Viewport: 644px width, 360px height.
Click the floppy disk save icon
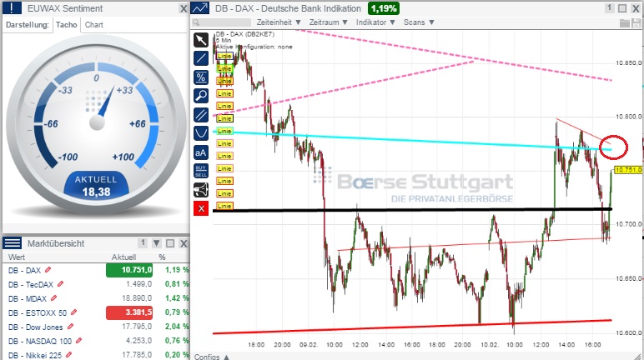(636, 22)
